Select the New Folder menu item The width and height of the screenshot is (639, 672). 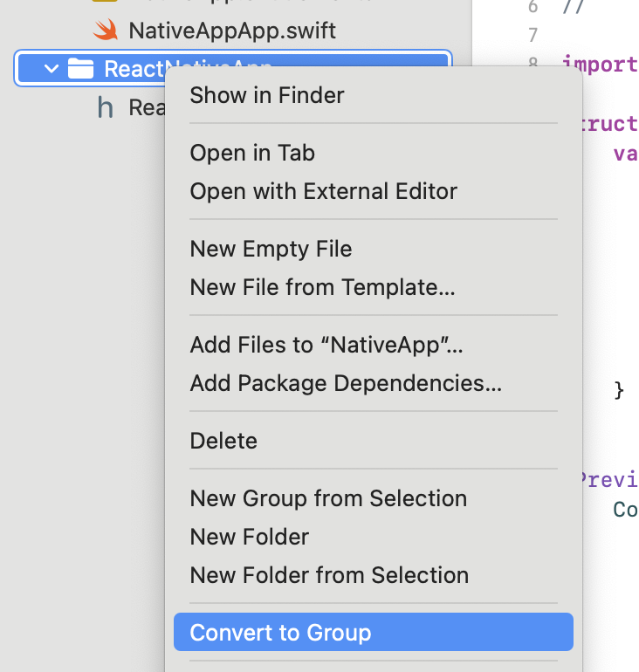pyautogui.click(x=250, y=537)
